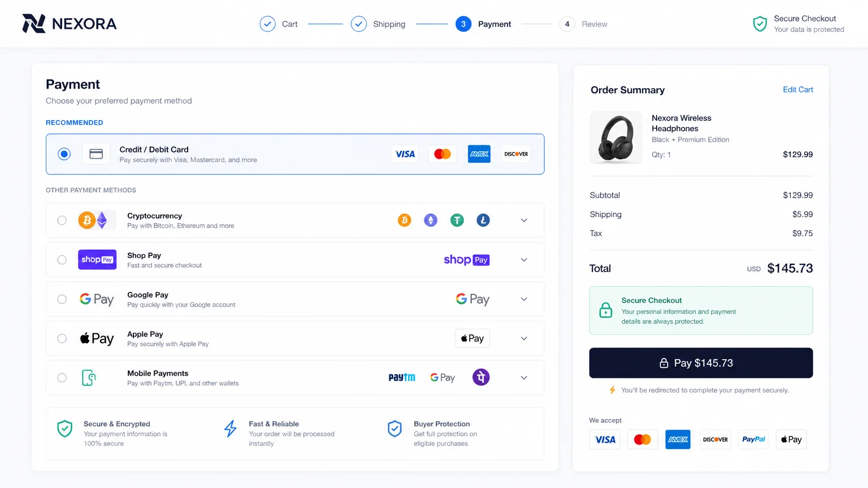Click the Litecoin icon in the Cryptocurrency row

[483, 220]
